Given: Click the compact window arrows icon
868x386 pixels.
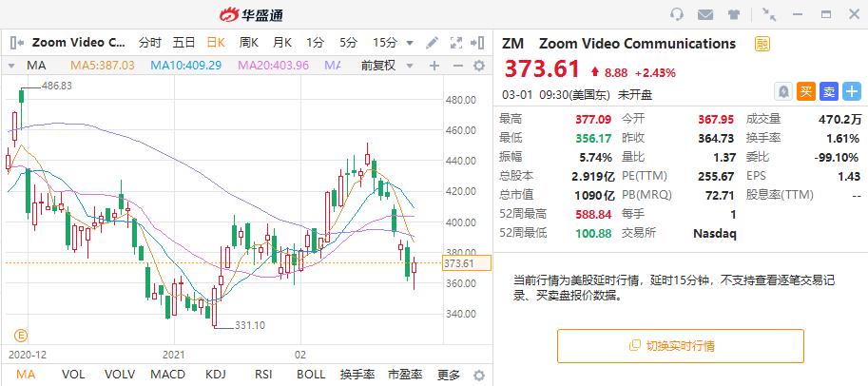Looking at the screenshot, I should [x=769, y=14].
